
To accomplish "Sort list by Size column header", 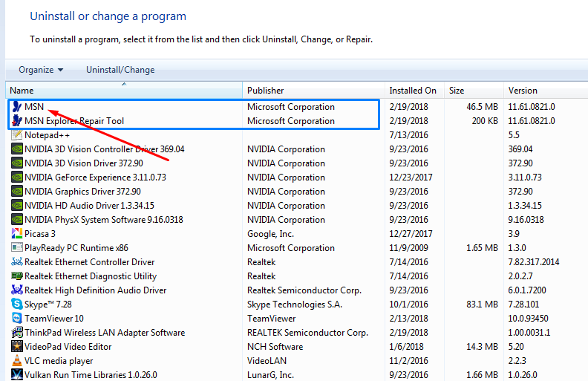I will 474,91.
